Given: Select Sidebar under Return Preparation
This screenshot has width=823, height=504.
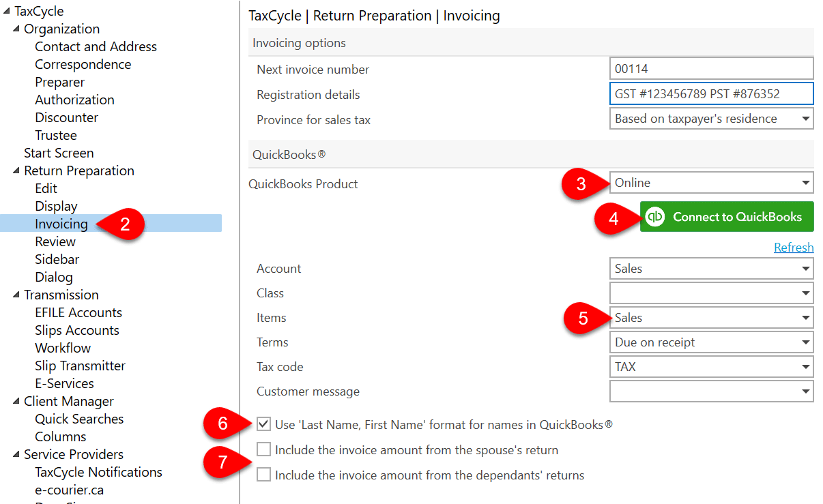Looking at the screenshot, I should (x=57, y=259).
